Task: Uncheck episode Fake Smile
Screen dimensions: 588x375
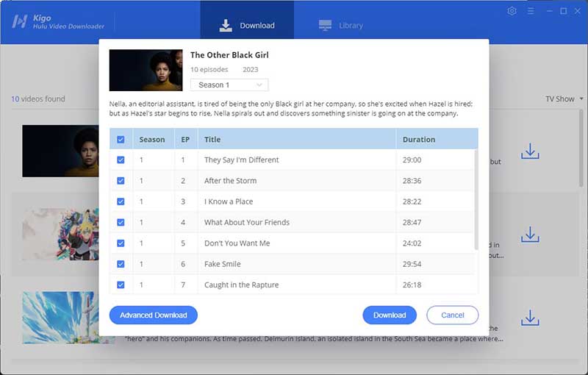Action: [121, 264]
